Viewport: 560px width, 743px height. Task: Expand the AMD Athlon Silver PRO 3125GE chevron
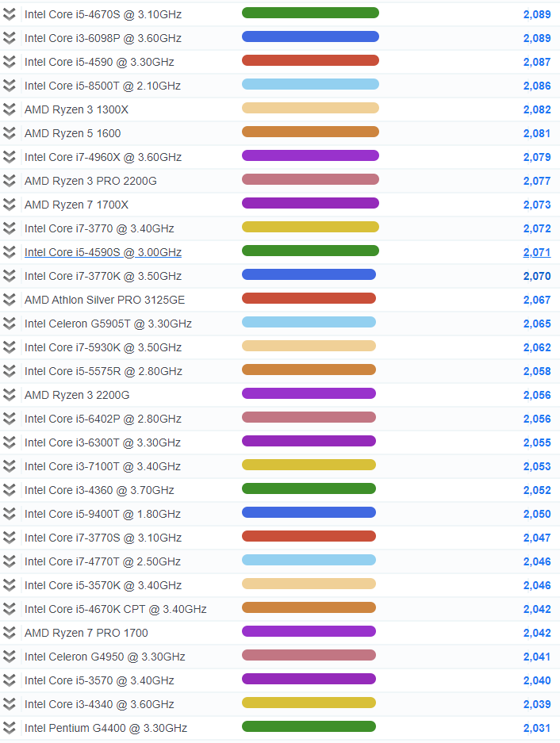click(9, 300)
